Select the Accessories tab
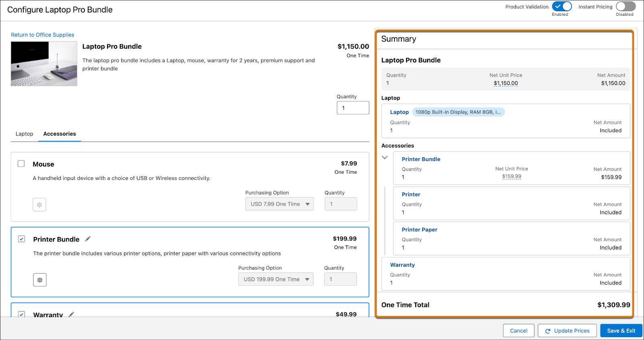Image resolution: width=644 pixels, height=340 pixels. click(x=60, y=134)
